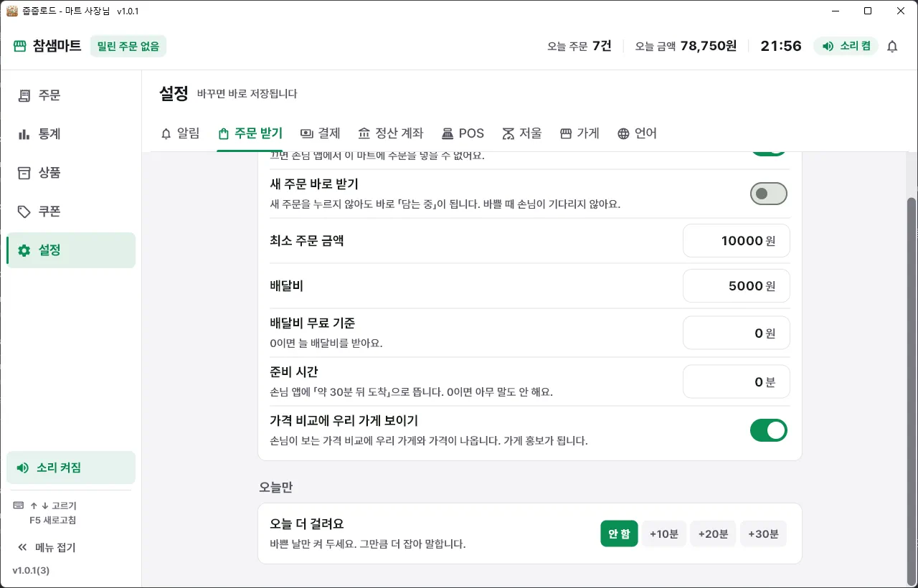The height and width of the screenshot is (588, 918).
Task: Open 주문 in the sidebar
Action: [71, 95]
